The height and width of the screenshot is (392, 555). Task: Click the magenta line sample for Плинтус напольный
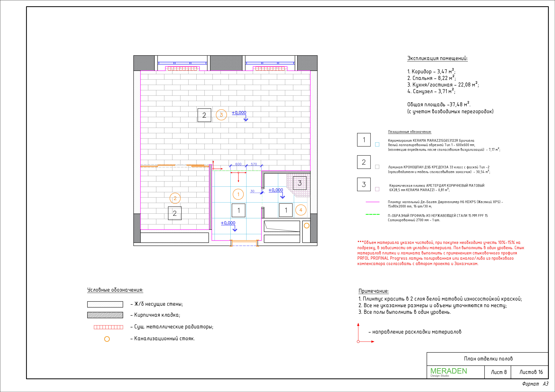[x=372, y=202]
